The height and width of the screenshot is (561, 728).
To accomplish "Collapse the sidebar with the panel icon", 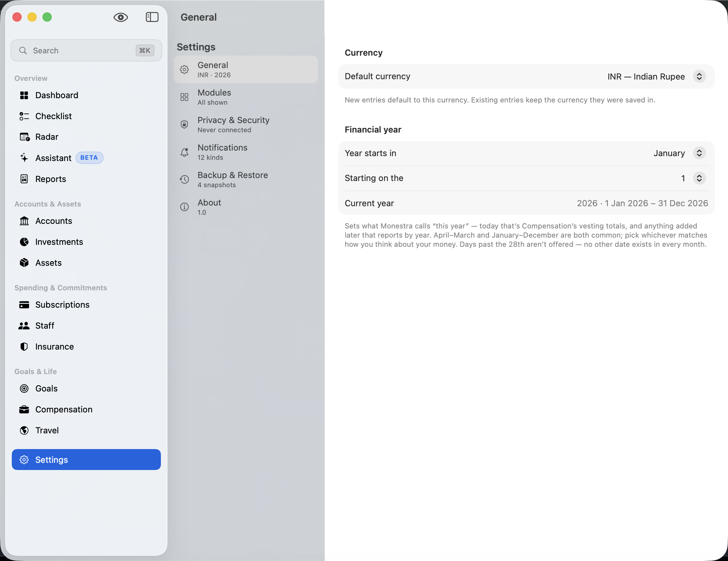I will [152, 17].
